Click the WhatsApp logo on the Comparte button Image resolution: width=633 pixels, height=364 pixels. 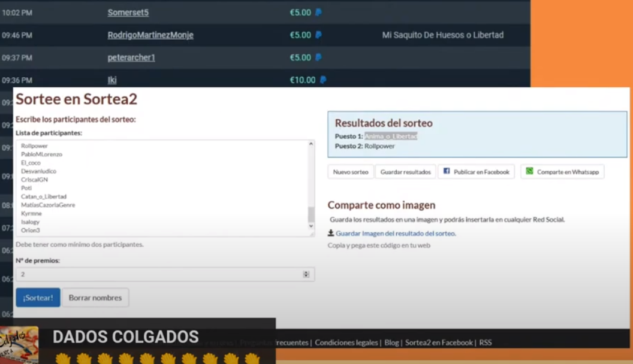[x=529, y=171]
